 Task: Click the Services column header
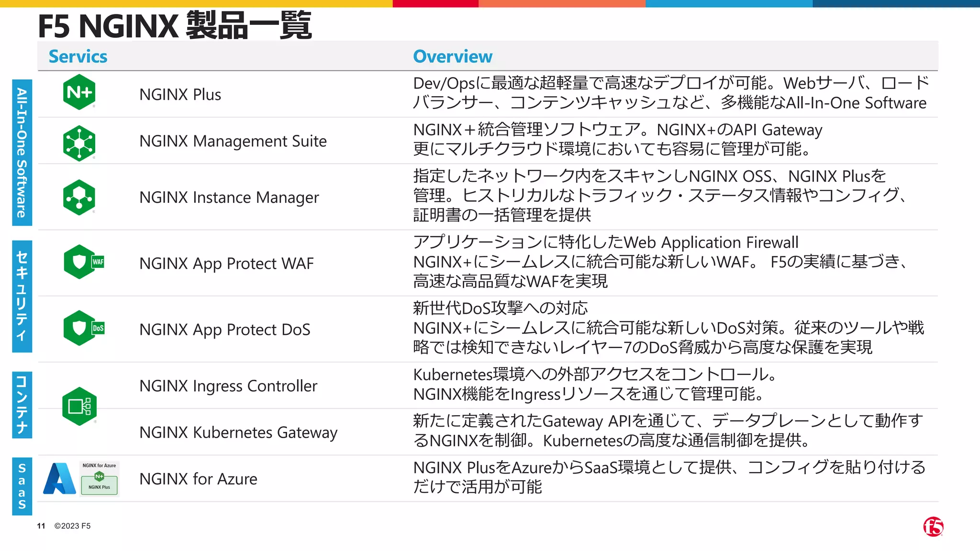[78, 56]
